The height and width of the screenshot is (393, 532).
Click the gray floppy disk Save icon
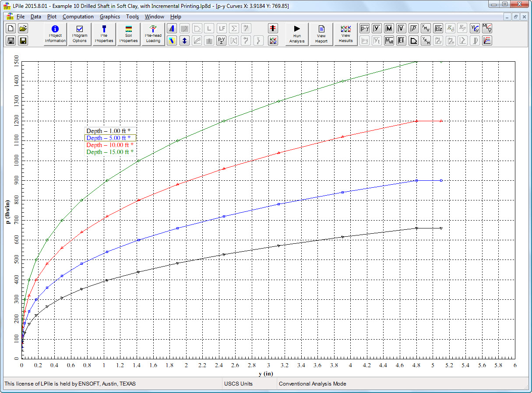point(11,41)
